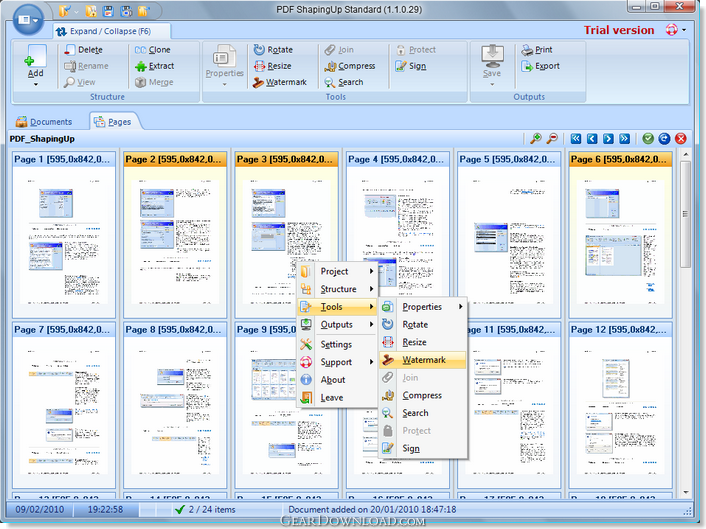Click the green checkmark select icon
The height and width of the screenshot is (529, 706).
pos(648,139)
